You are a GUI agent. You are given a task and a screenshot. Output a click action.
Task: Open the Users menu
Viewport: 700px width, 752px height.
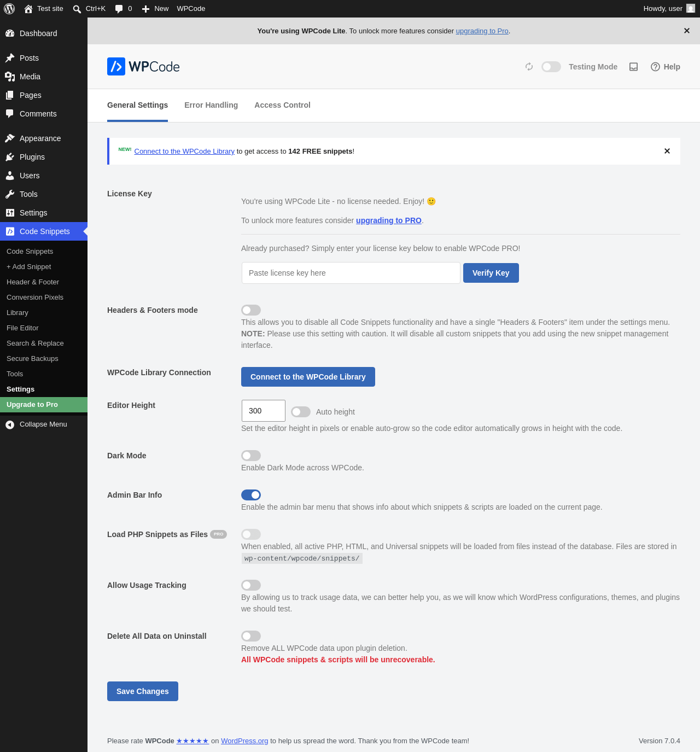tap(44, 176)
